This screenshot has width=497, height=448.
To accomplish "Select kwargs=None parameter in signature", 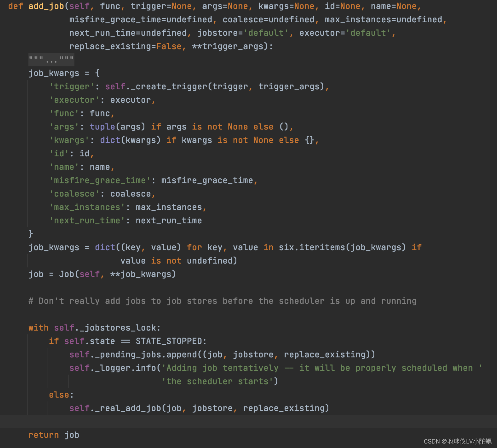I will 287,6.
